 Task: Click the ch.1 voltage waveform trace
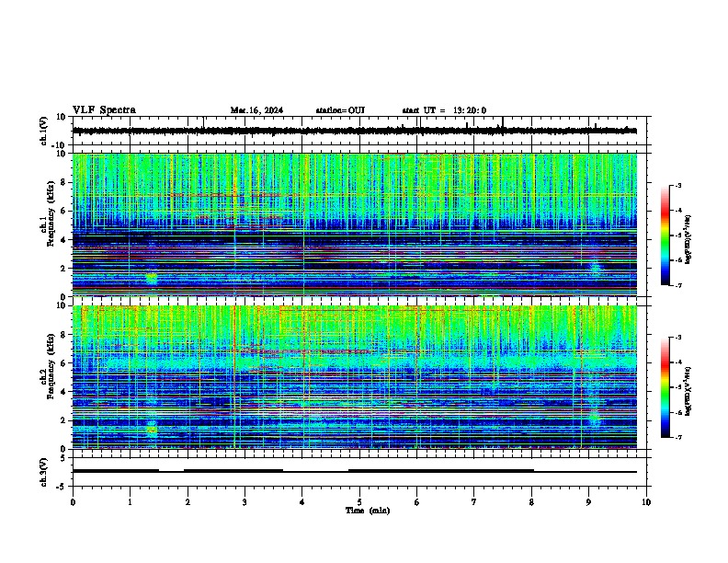(354, 131)
